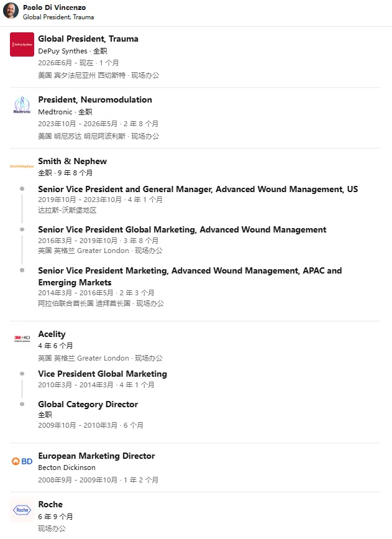
Task: Click the Roche company heading
Action: [x=50, y=504]
